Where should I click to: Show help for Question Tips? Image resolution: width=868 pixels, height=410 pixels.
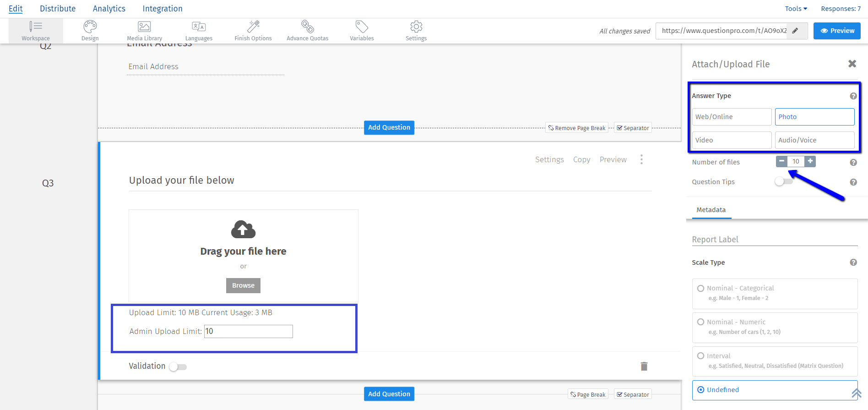853,182
